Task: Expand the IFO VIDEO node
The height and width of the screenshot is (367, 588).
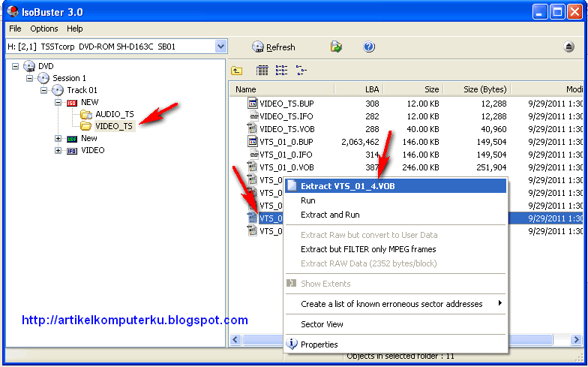Action: pyautogui.click(x=58, y=150)
